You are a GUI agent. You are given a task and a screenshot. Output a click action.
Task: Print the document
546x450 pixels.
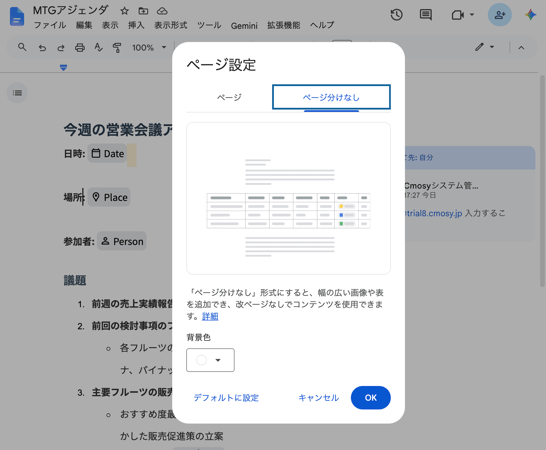click(80, 47)
